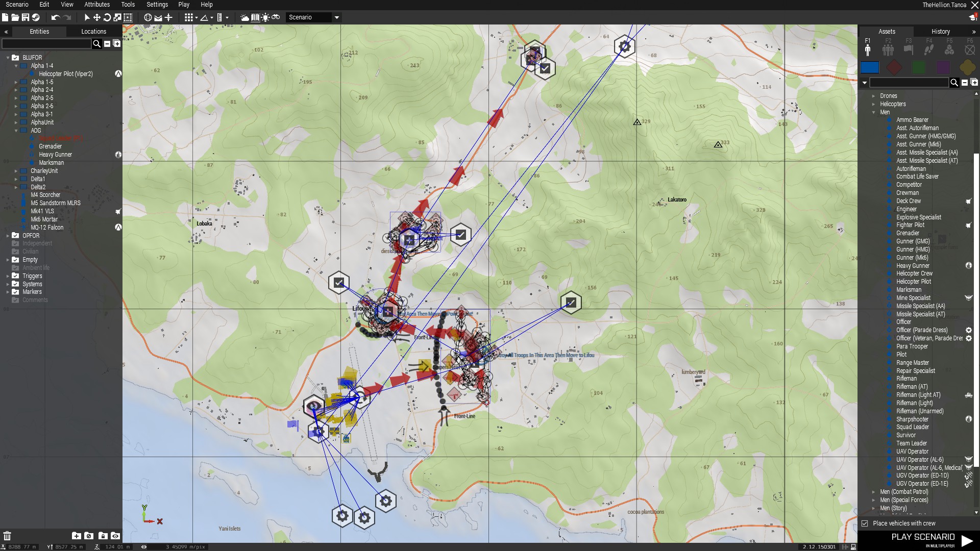The width and height of the screenshot is (980, 551).
Task: Select Markers (F6) asset mode
Action: point(970,48)
